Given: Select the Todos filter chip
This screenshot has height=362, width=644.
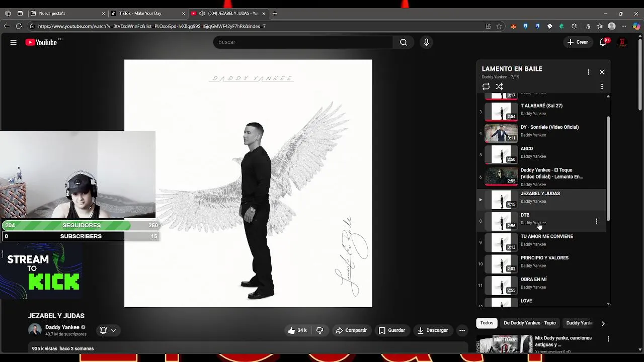Looking at the screenshot, I should pos(487,323).
